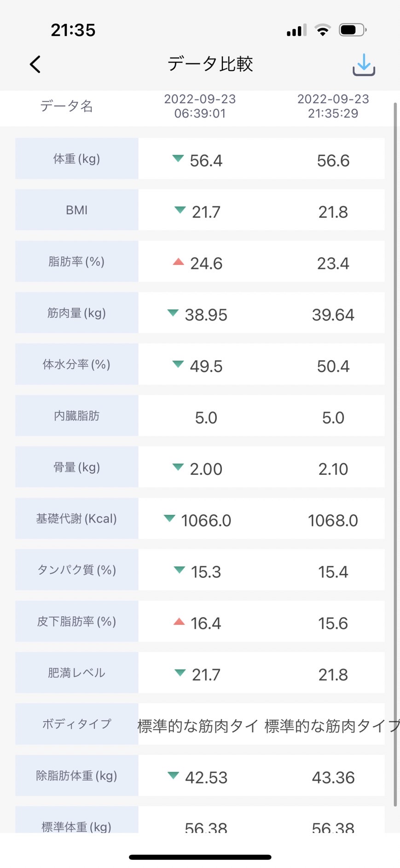Tap the データ名 header label
This screenshot has width=400, height=868.
coord(67,106)
